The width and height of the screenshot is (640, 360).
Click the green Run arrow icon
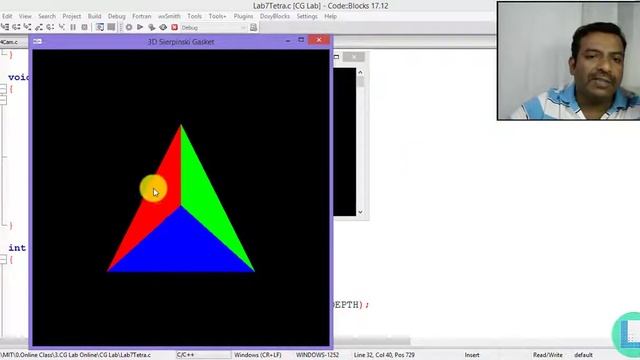click(140, 27)
